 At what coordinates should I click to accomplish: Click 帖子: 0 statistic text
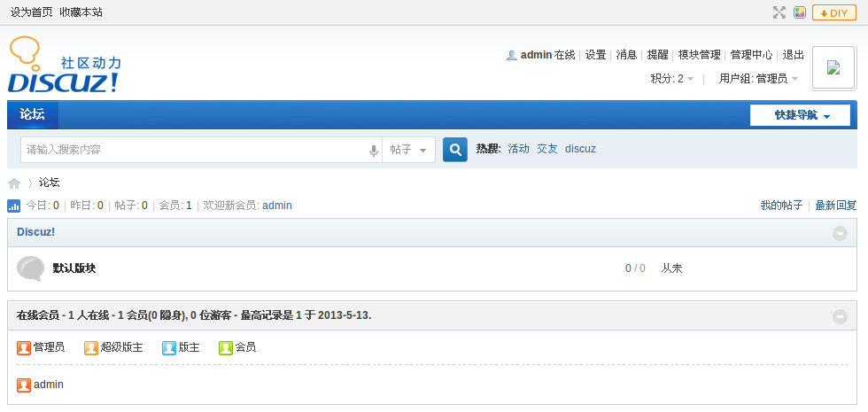(x=131, y=206)
